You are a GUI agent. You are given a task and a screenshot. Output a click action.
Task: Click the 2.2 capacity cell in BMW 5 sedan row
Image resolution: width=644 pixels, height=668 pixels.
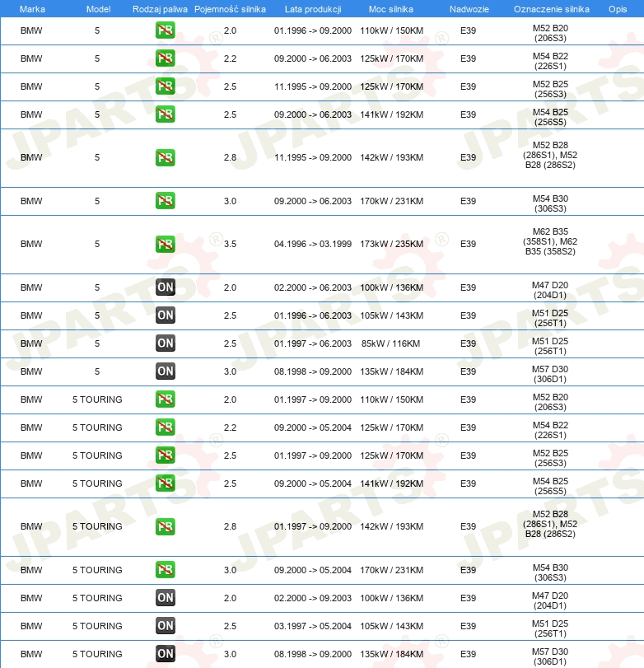pyautogui.click(x=230, y=58)
